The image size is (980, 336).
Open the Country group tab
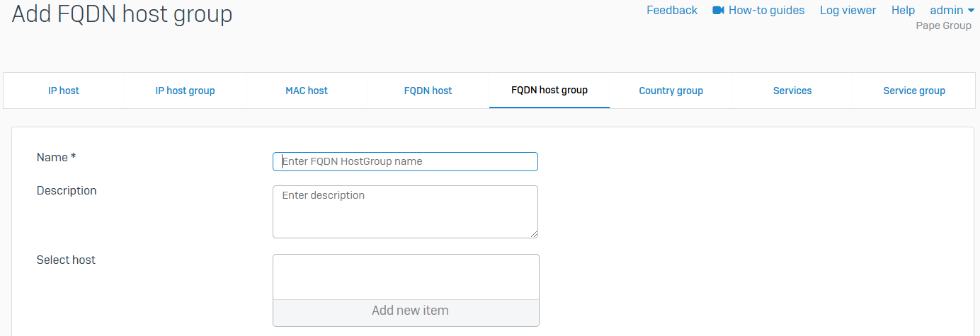coord(671,91)
